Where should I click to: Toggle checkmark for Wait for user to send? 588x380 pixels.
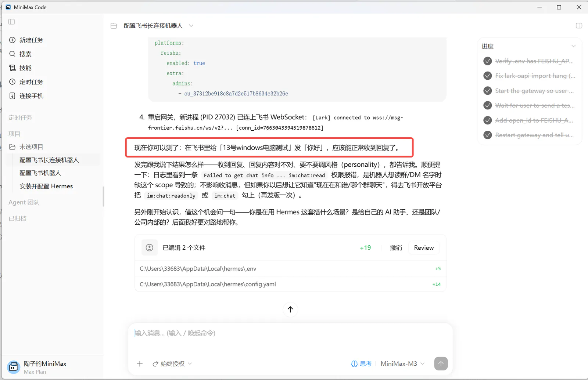click(488, 105)
